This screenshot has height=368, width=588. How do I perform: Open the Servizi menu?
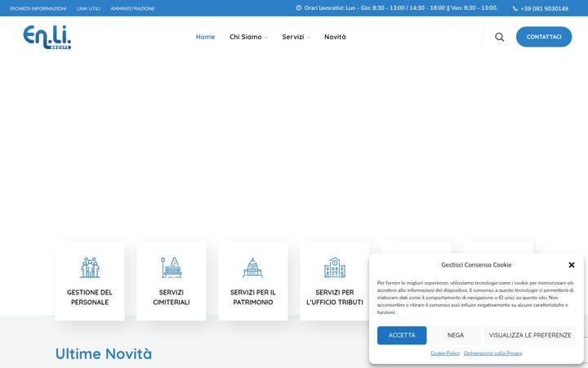(293, 37)
